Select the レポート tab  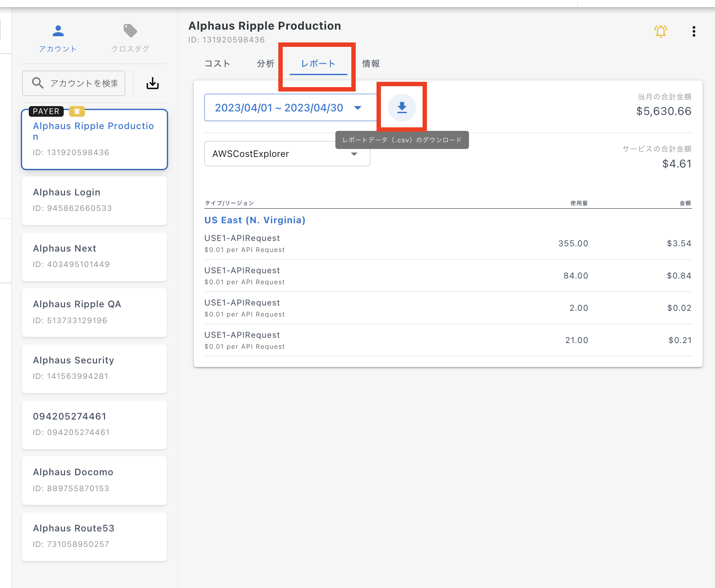pos(318,64)
